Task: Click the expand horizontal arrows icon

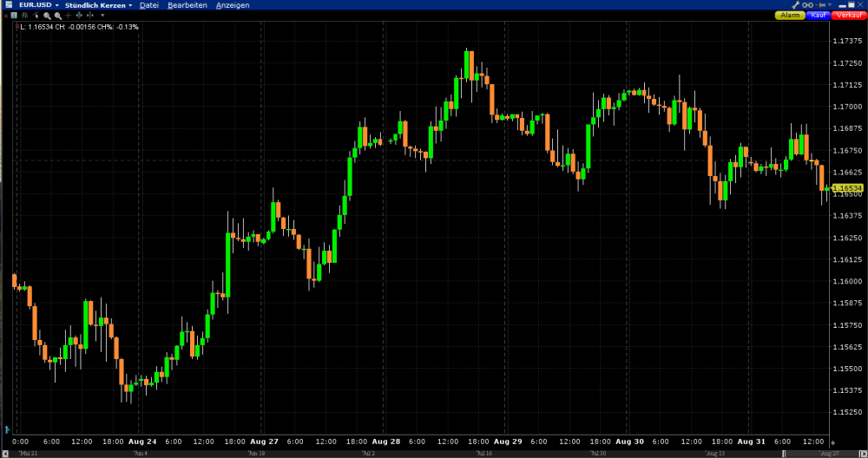Action: point(79,16)
